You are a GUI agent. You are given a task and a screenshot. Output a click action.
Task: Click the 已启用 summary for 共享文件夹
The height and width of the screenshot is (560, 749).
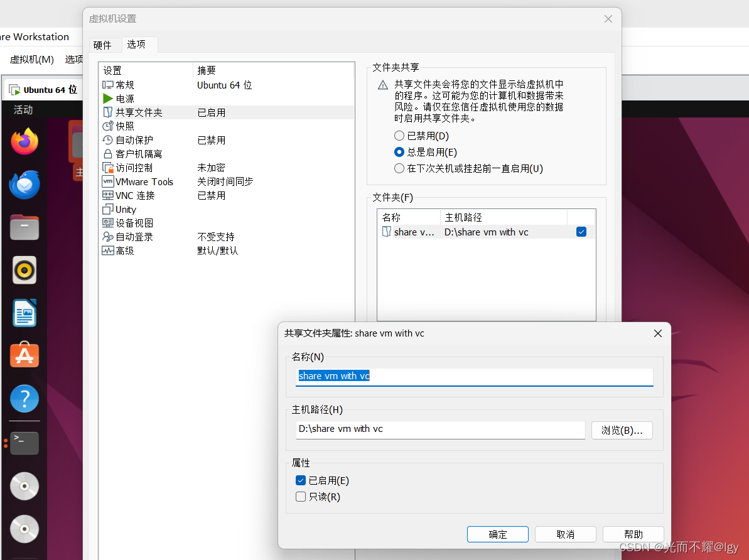[x=211, y=112]
